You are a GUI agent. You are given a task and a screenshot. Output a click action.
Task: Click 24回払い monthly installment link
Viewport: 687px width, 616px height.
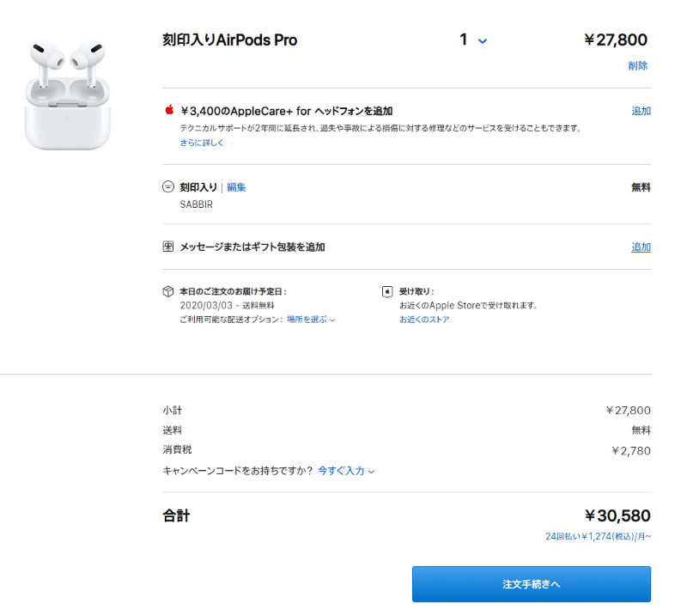tap(598, 536)
